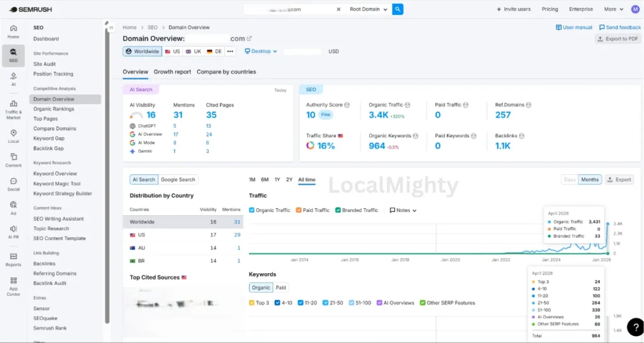Click Invite users button
The height and width of the screenshot is (343, 644).
(513, 9)
